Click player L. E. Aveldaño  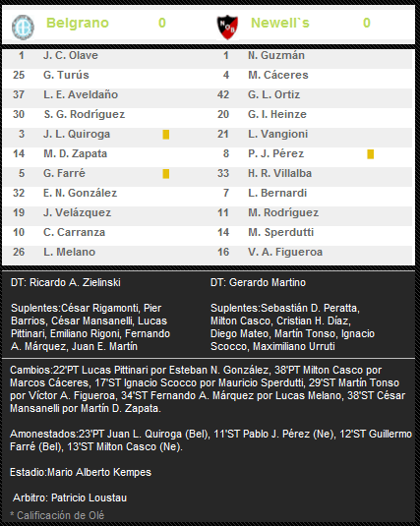[x=81, y=94]
